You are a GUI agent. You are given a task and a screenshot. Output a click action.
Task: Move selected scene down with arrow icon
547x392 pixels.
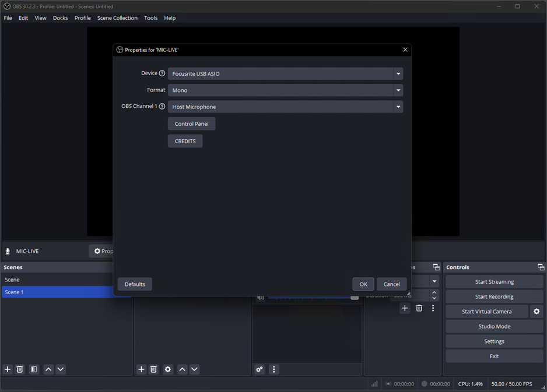coord(61,369)
